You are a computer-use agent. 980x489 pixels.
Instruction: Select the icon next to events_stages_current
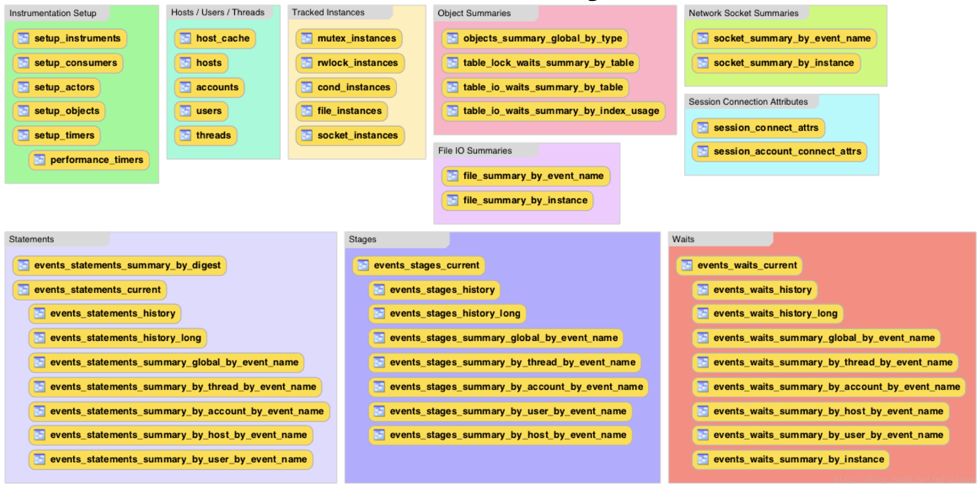click(x=363, y=265)
